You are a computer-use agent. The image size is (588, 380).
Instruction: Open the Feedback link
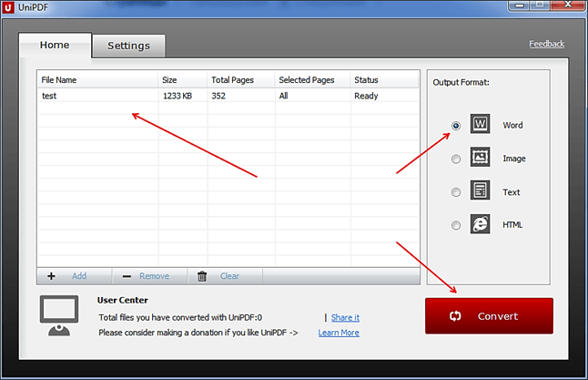click(x=546, y=44)
